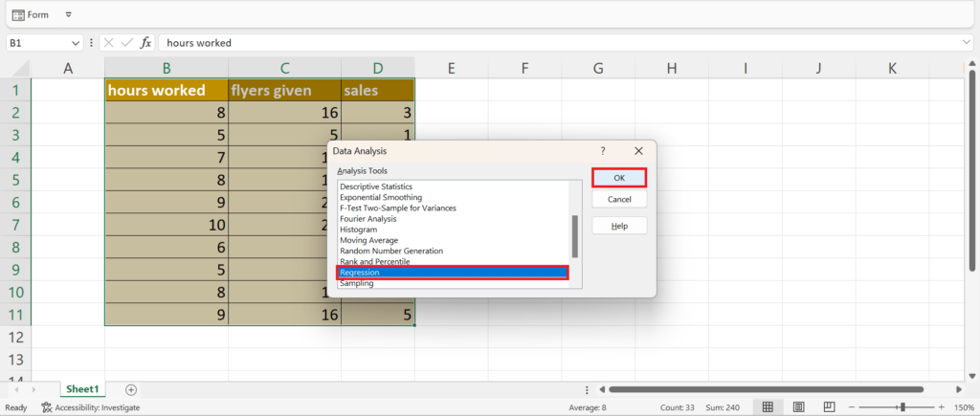Viewport: 980px width, 416px height.
Task: Expand the Name Box dropdown arrow
Action: point(76,43)
